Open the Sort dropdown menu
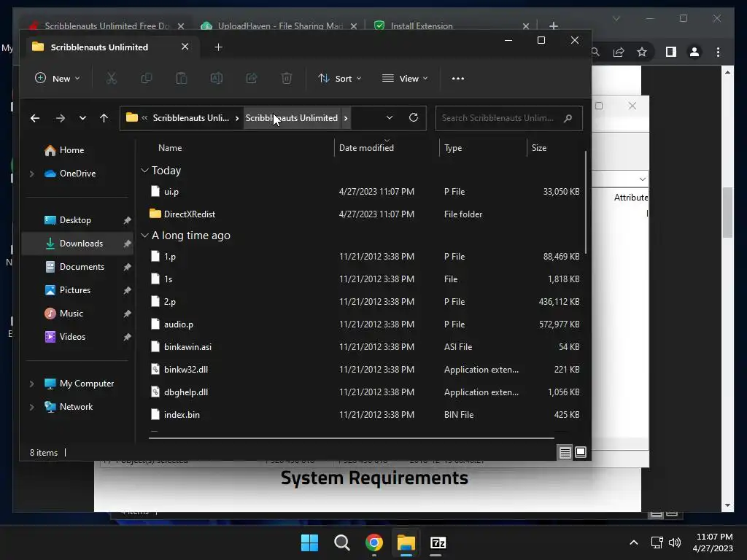Screen dimensions: 747x560 click(x=340, y=79)
